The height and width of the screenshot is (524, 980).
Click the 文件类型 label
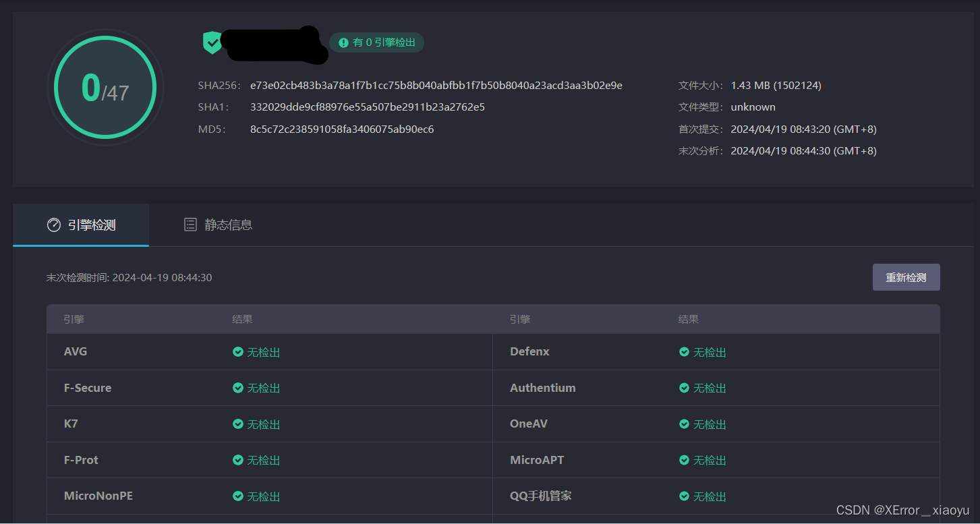tap(701, 107)
